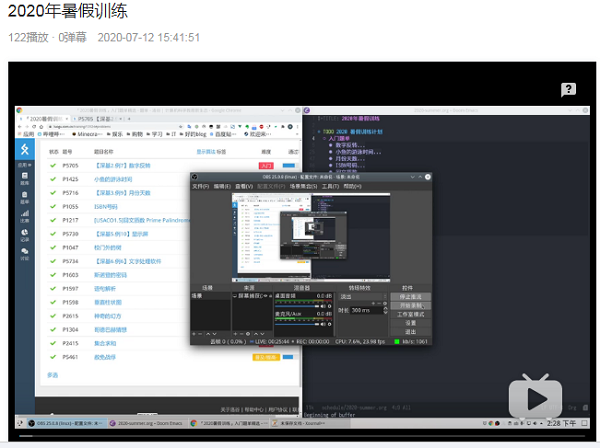
Task: Open OBS 工具(T) menu
Action: tap(330, 186)
